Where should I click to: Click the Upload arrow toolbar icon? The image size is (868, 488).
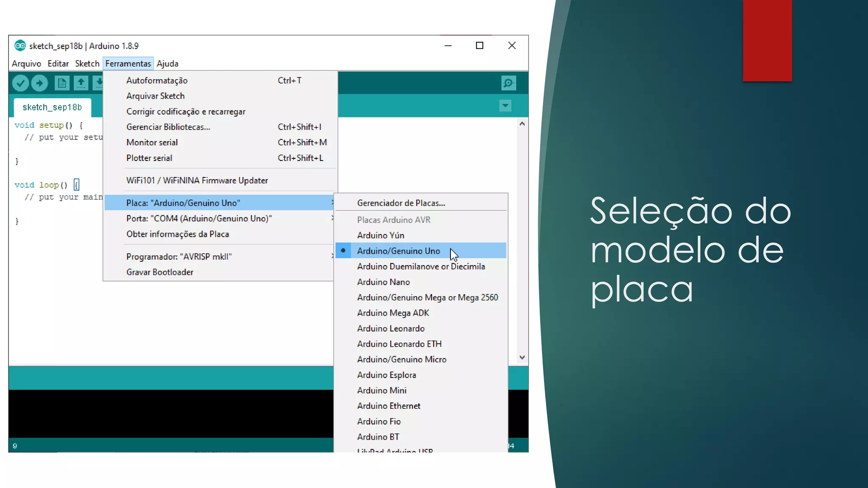(39, 83)
